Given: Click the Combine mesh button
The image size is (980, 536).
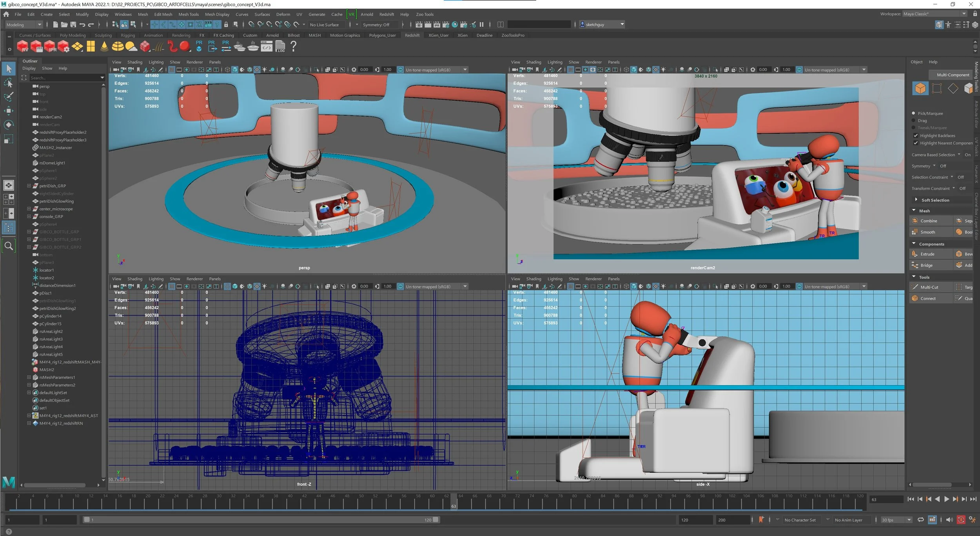Looking at the screenshot, I should [928, 221].
